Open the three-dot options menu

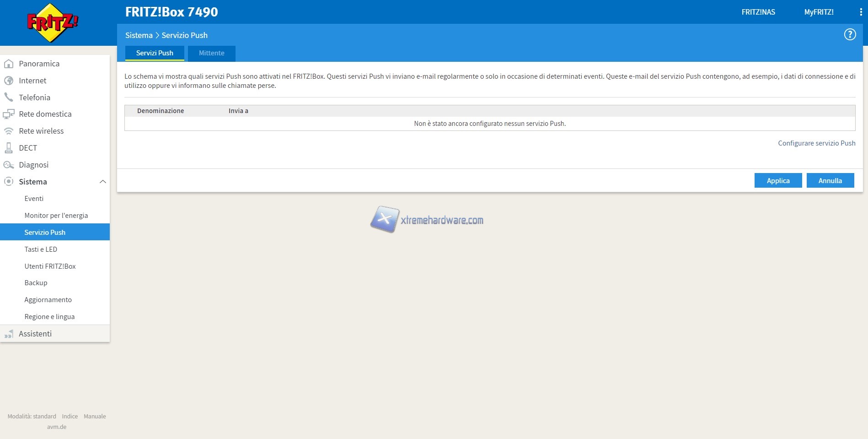861,12
